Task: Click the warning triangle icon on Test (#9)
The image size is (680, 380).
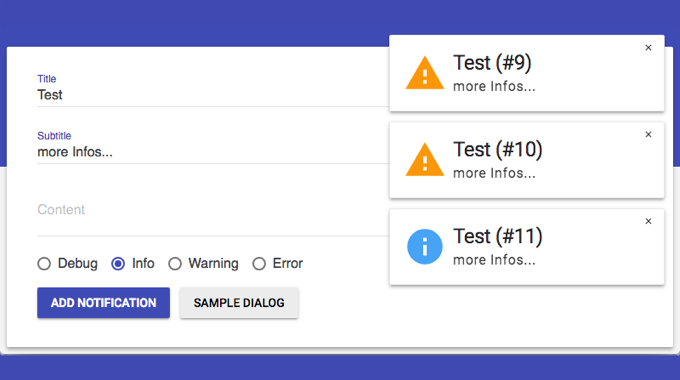Action: tap(425, 73)
